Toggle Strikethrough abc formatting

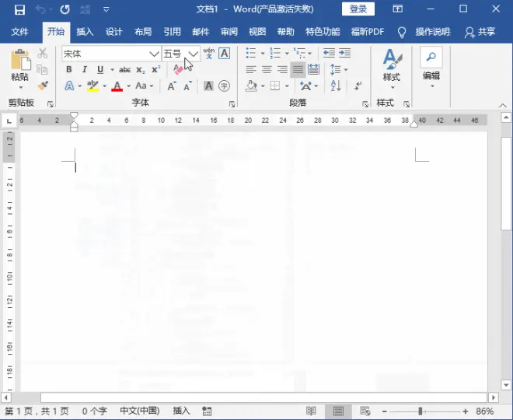[x=124, y=70]
